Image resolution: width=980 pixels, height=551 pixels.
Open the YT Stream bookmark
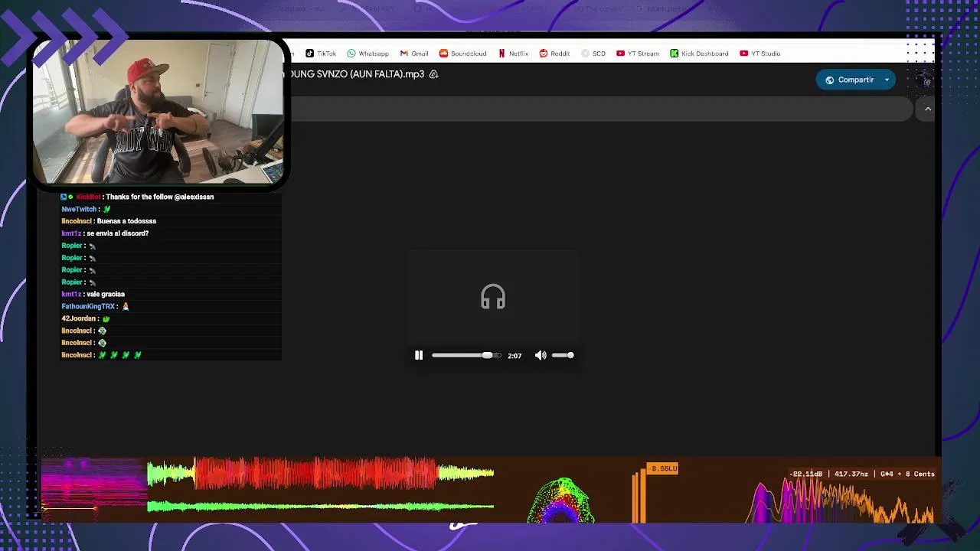[x=637, y=54]
